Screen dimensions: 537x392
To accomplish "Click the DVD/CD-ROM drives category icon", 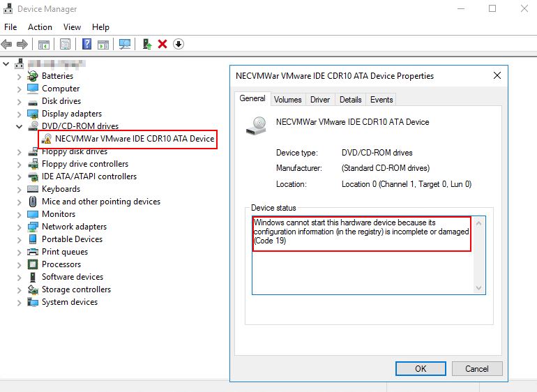I will 33,126.
